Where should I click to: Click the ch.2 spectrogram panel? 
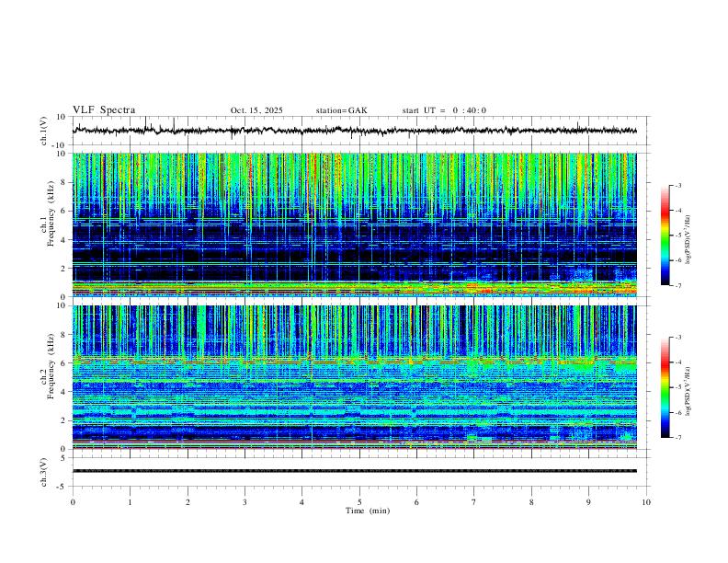click(354, 377)
